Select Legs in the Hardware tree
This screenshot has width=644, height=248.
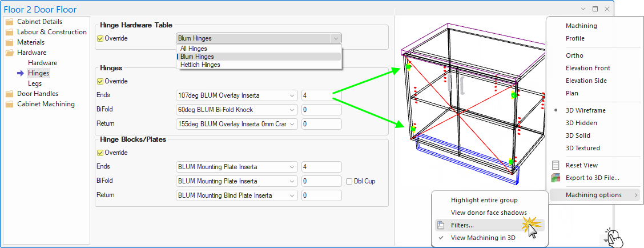tap(35, 83)
